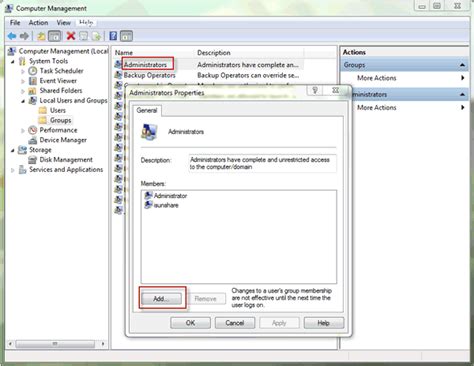The width and height of the screenshot is (474, 366).
Task: Open Disk Management from the tree
Action: pos(61,160)
